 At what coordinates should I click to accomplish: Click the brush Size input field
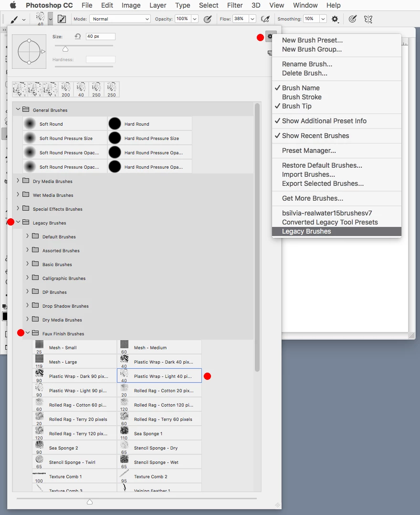[x=100, y=36]
